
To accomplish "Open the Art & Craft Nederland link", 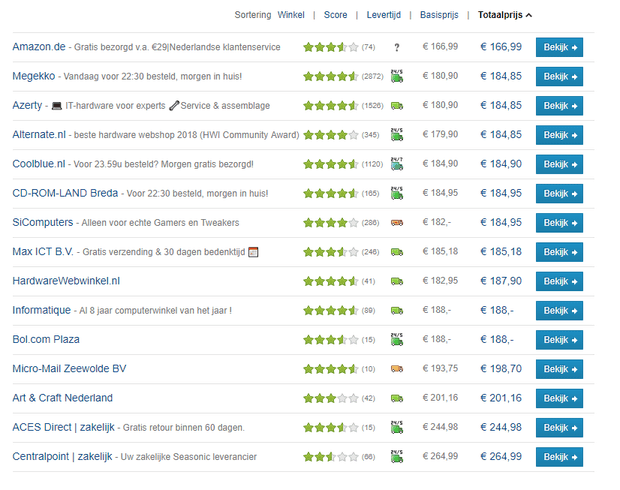I will (x=62, y=398).
